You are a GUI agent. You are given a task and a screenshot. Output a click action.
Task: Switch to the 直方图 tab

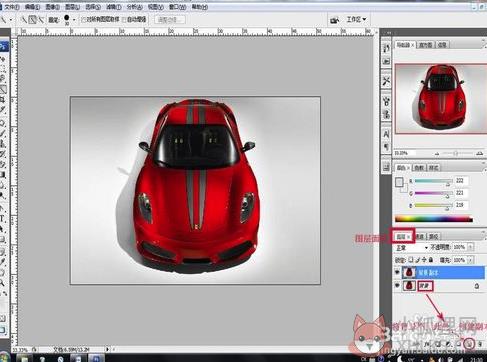click(425, 45)
